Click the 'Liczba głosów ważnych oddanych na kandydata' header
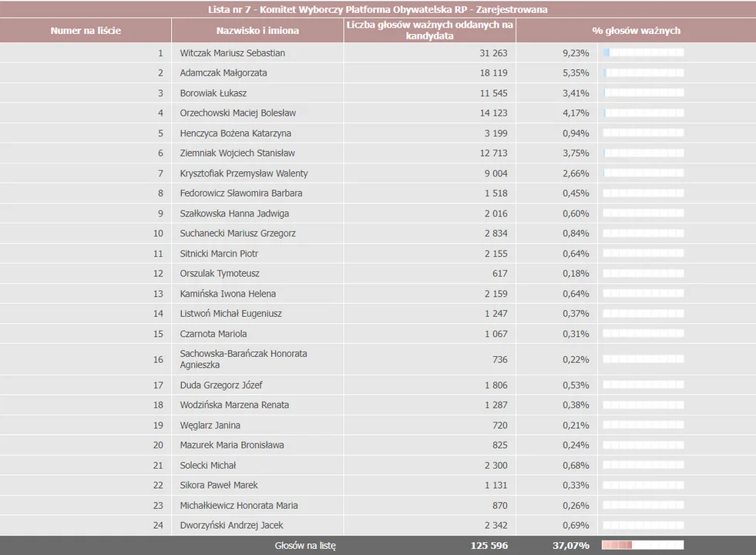Viewport: 756px width, 555px height. tap(429, 30)
